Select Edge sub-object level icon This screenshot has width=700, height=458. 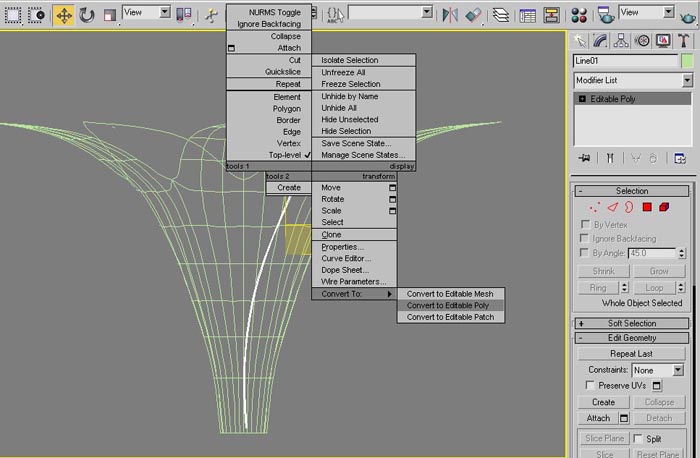pos(612,207)
